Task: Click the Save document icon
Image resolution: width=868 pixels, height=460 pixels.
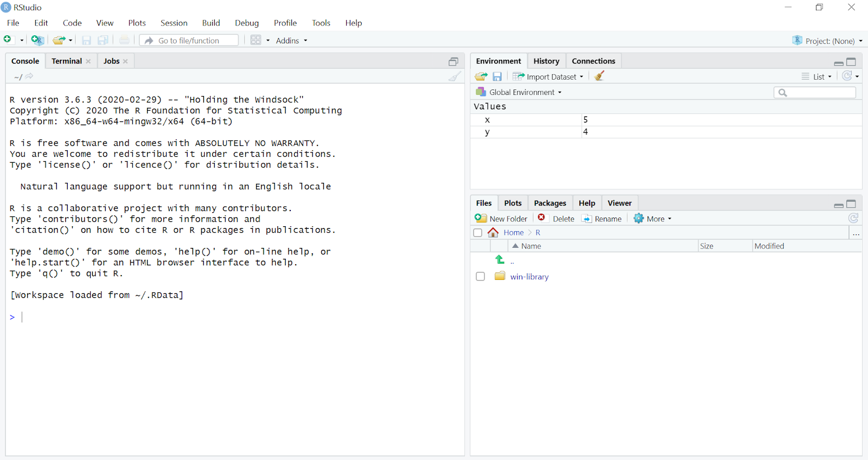Action: [86, 40]
